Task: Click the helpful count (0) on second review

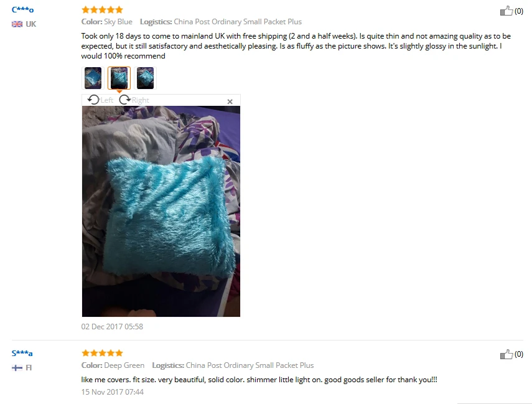Action: 519,354
